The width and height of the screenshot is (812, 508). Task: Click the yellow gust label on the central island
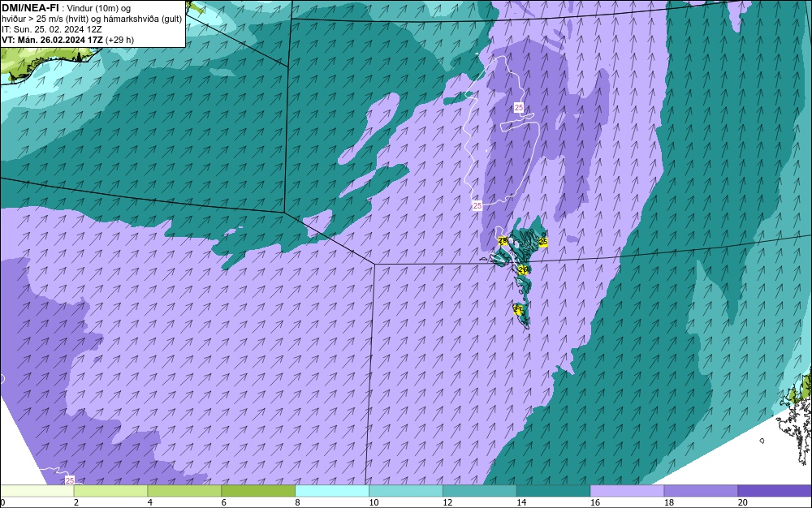(x=523, y=269)
